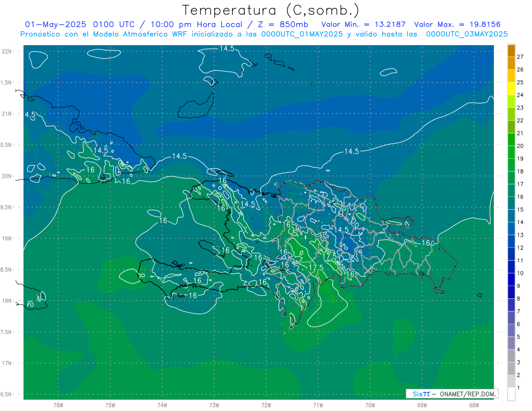
Task: Click the longitude label "71W"
Action: coord(318,405)
